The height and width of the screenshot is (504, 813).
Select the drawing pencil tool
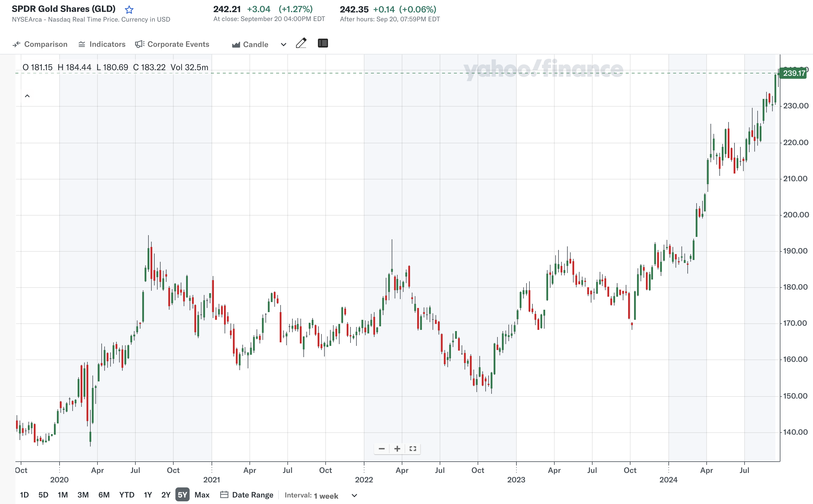[301, 43]
